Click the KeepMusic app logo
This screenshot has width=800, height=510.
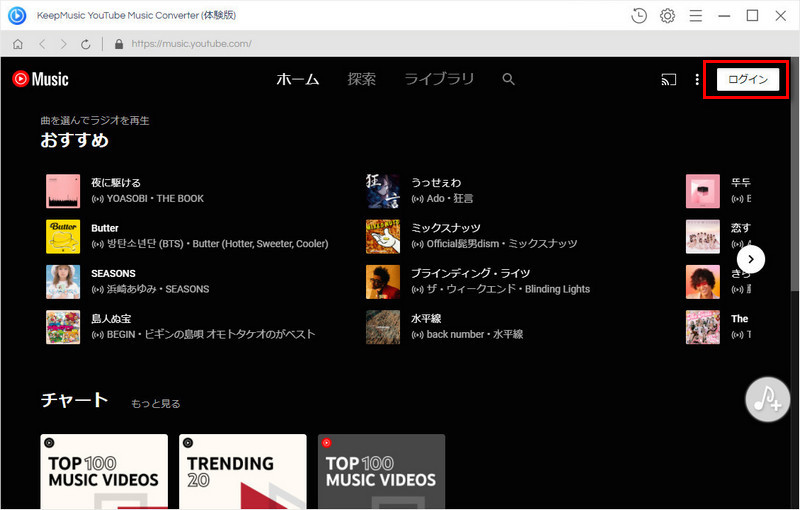(17, 15)
